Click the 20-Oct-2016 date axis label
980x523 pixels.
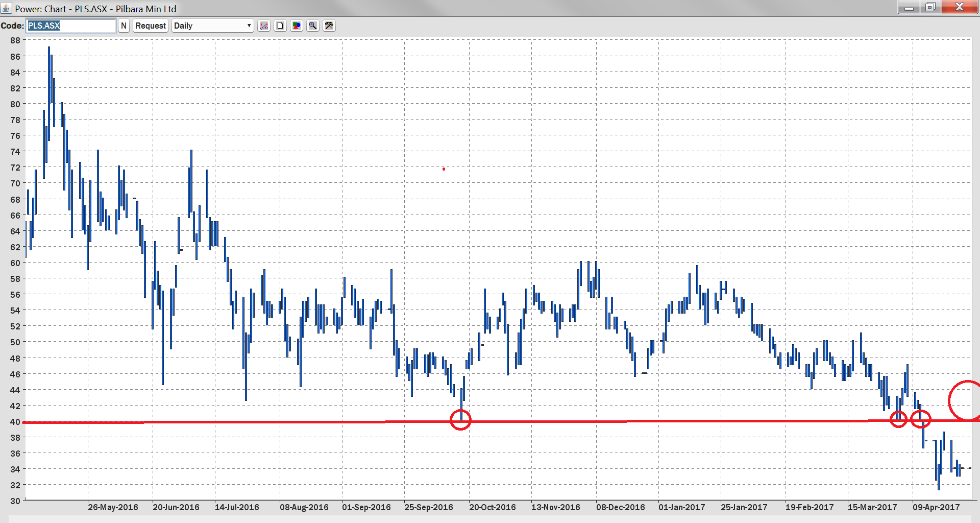tap(493, 507)
